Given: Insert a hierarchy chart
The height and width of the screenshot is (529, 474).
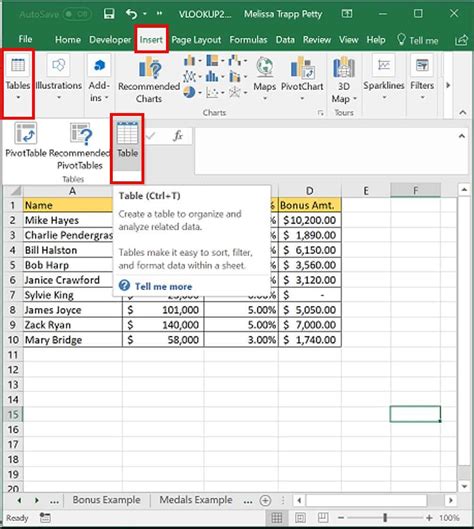Looking at the screenshot, I should pos(215,61).
